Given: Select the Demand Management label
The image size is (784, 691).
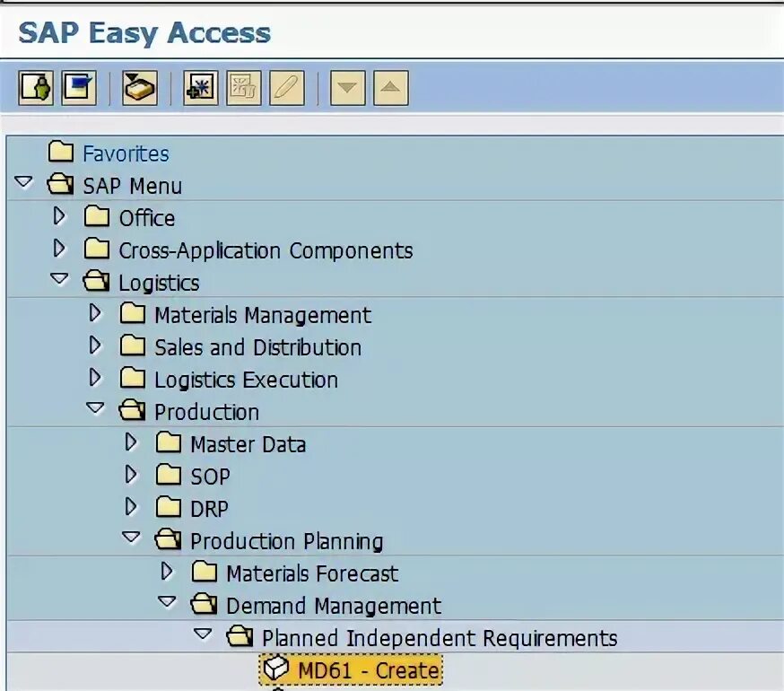Looking at the screenshot, I should (334, 607).
